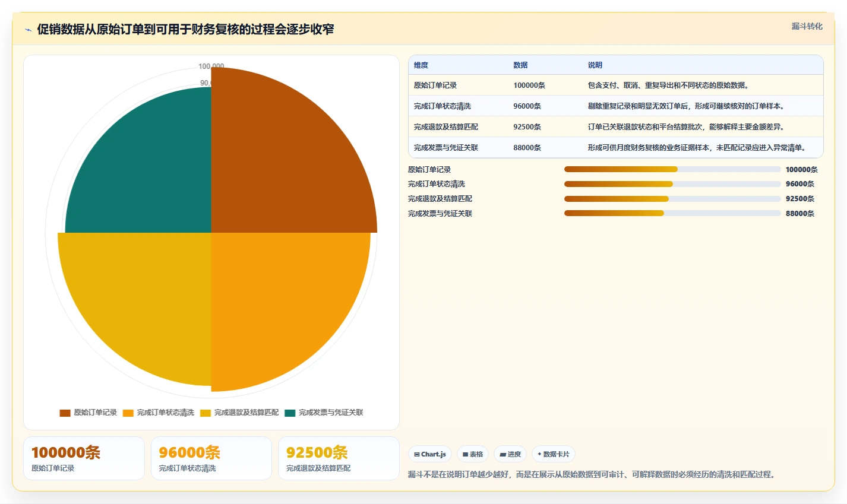Click the 漏斗转化 tag in header

(807, 26)
